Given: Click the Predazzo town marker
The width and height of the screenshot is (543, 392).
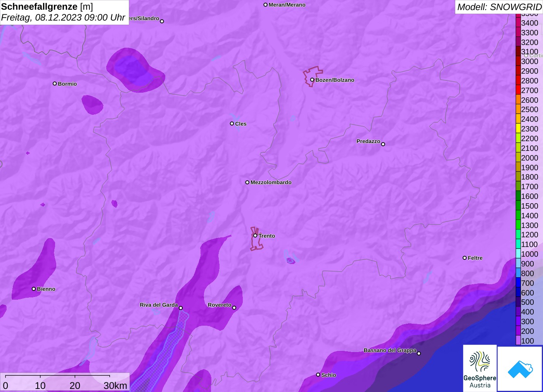Looking at the screenshot, I should [383, 144].
